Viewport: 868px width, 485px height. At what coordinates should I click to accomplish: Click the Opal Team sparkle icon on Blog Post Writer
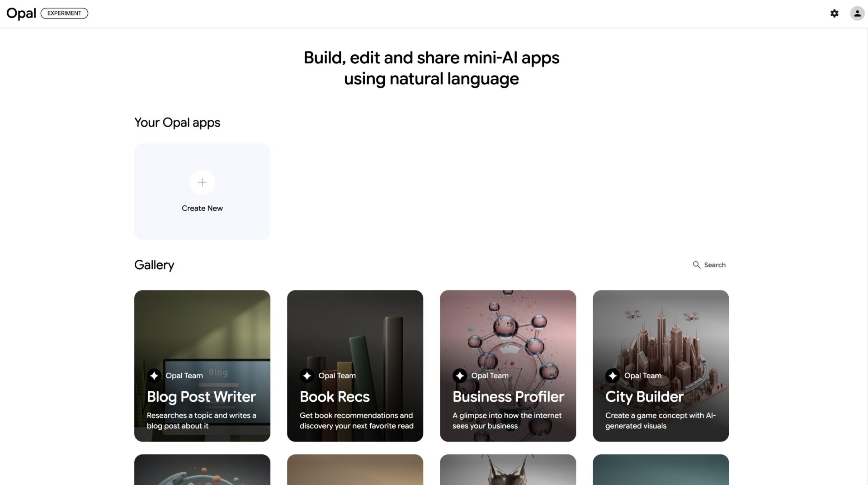tap(154, 376)
